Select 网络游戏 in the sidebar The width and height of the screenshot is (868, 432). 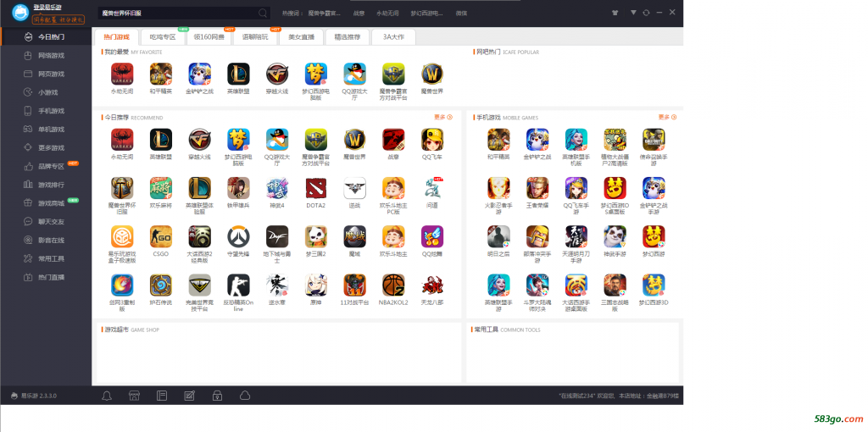pos(46,55)
